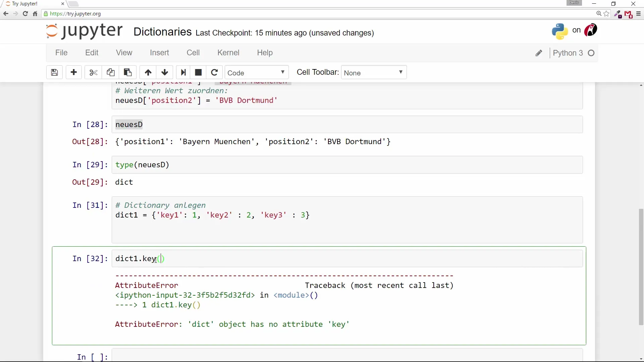Click the Rackspace logo in header
The height and width of the screenshot is (362, 644).
(x=591, y=30)
